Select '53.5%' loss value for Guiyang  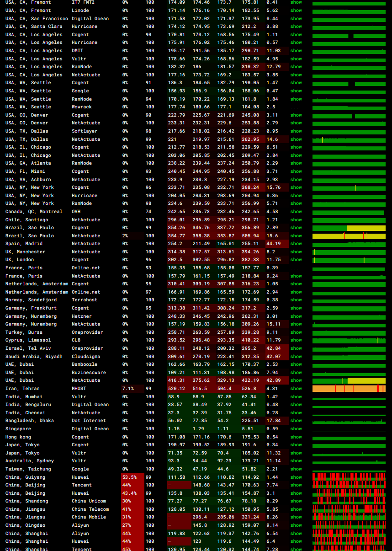tap(129, 477)
